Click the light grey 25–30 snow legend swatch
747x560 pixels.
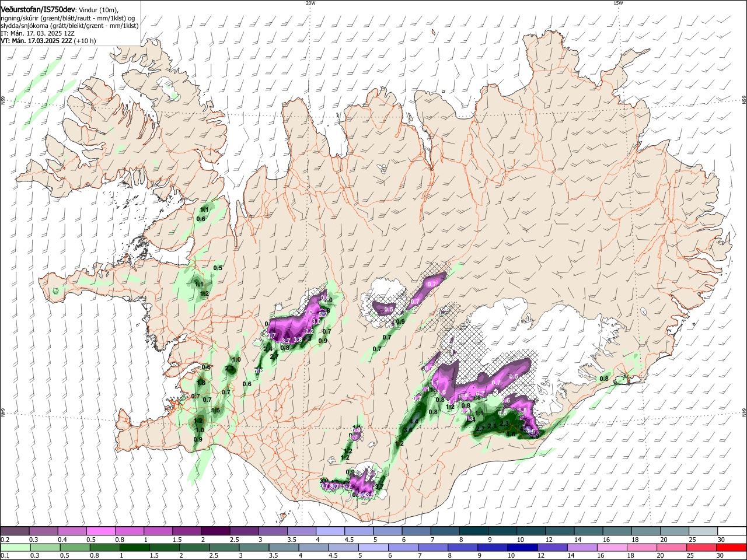(703, 531)
